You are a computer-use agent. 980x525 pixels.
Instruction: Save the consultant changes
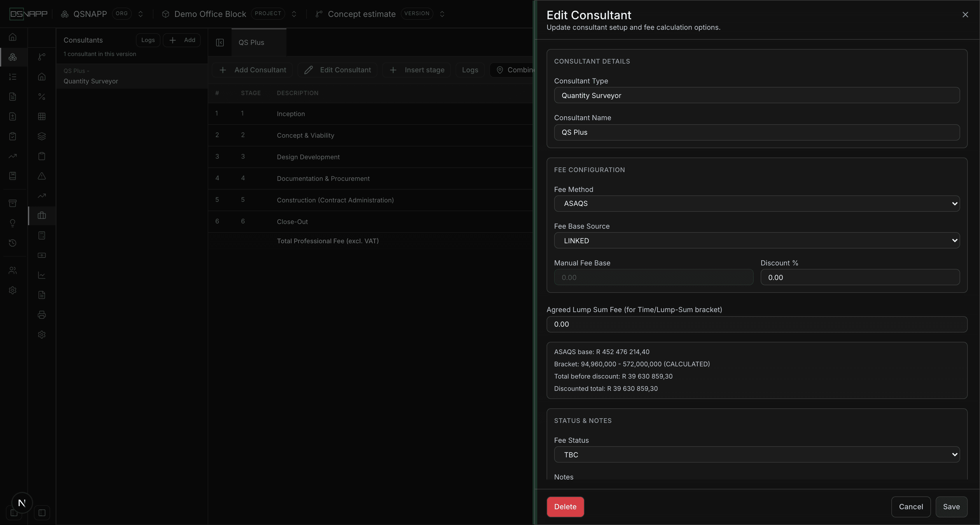tap(951, 507)
